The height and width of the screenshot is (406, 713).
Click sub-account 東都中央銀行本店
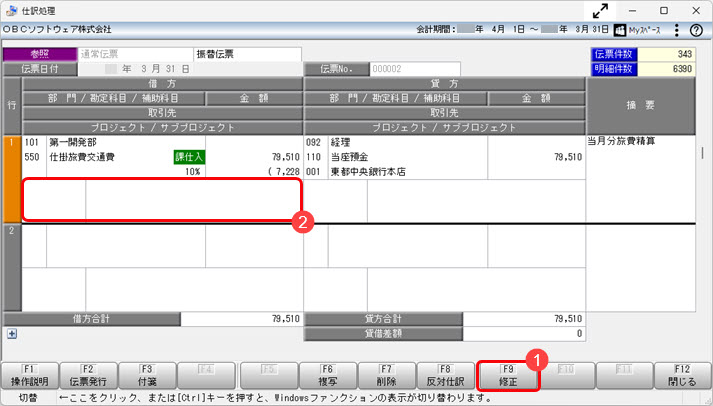pos(368,172)
